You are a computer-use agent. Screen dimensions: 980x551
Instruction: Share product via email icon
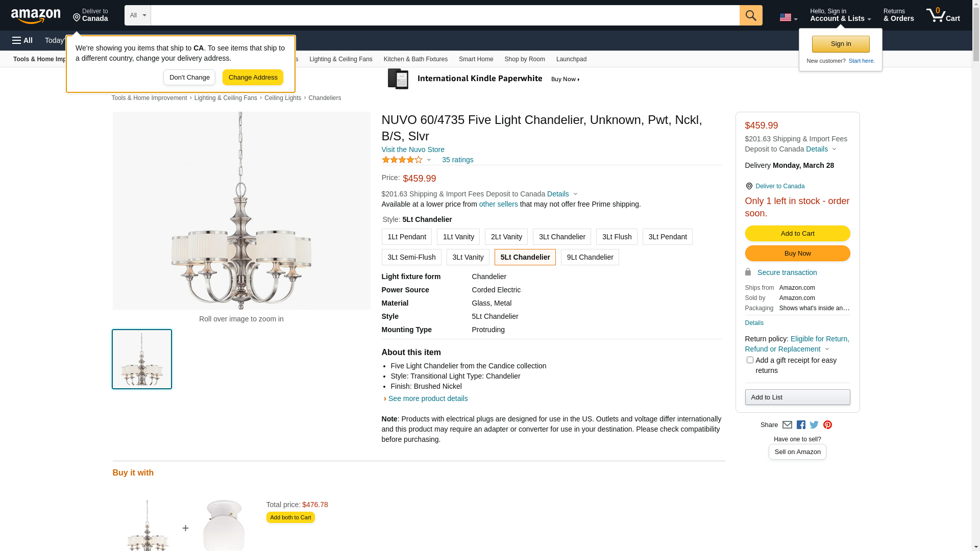coord(787,425)
